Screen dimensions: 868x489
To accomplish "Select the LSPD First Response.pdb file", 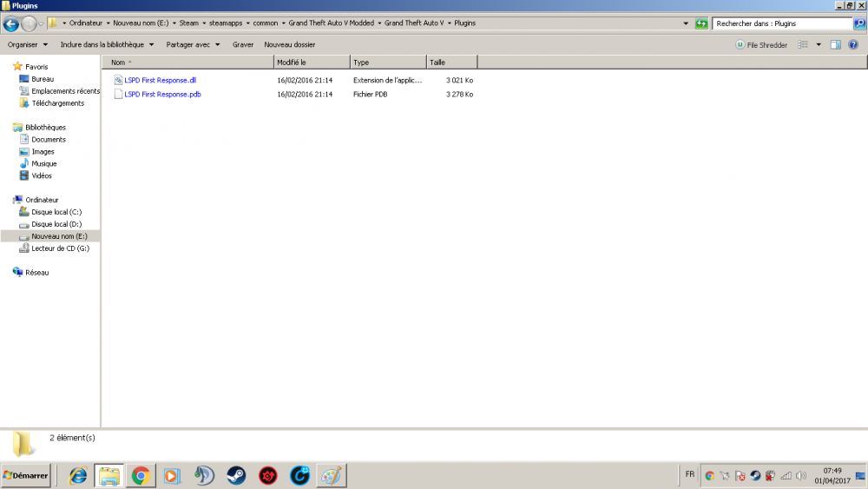I will (162, 94).
